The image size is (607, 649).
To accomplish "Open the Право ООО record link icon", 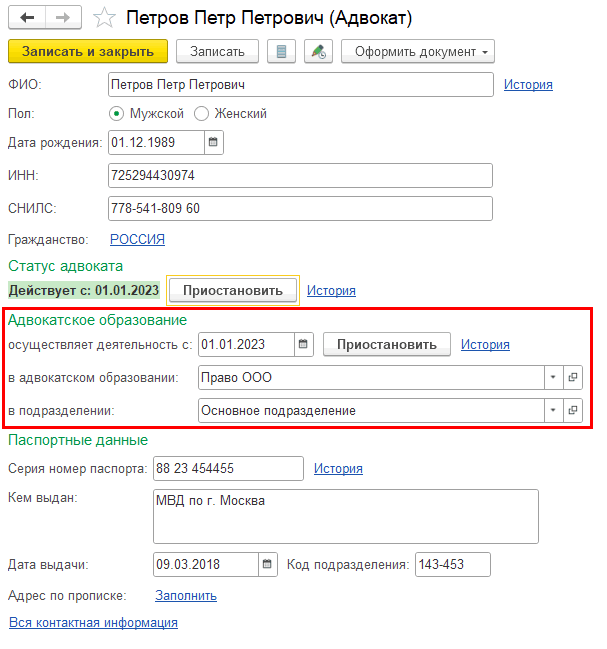I will [x=573, y=377].
